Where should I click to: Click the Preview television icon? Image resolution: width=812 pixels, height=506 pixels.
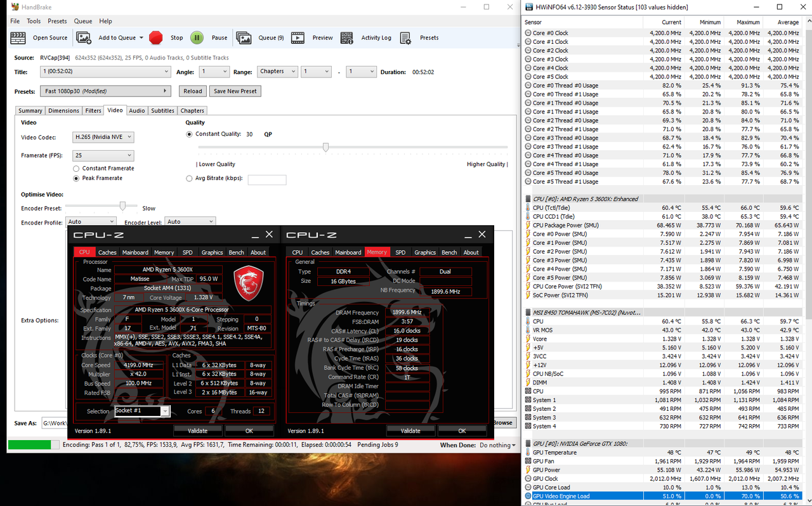[x=297, y=37]
